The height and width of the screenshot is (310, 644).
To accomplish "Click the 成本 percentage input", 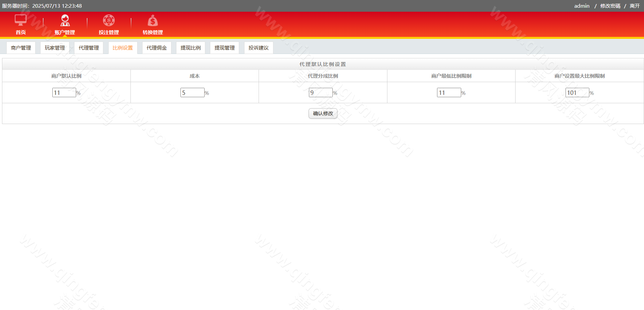I will 192,92.
